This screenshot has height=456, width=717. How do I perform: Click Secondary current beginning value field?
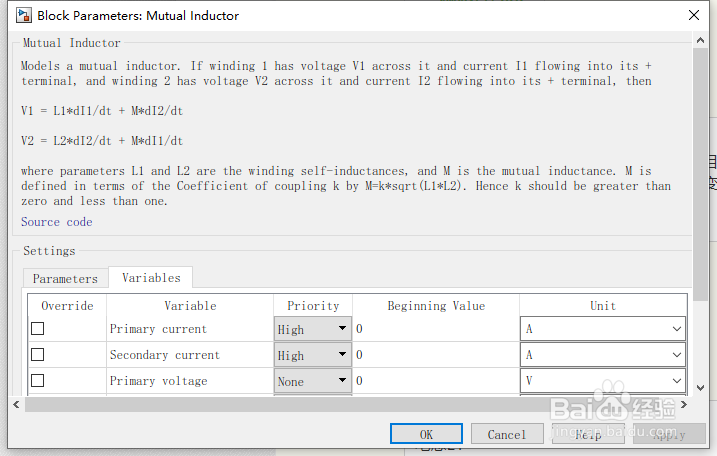[x=436, y=355]
